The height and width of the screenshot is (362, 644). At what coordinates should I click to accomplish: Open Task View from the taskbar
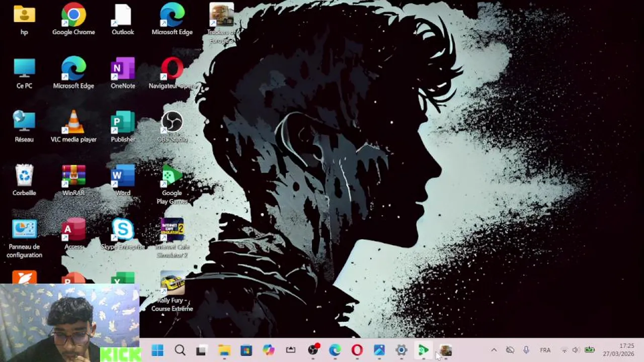(201, 350)
